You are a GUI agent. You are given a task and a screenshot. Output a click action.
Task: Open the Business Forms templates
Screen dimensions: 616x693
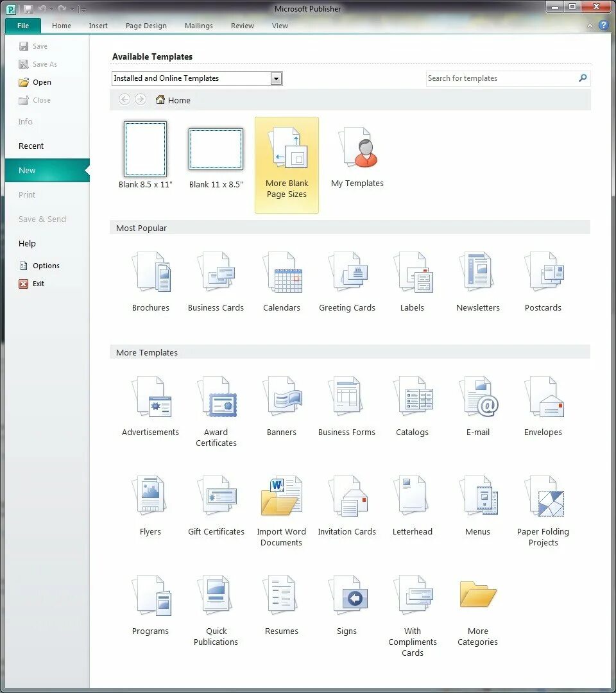(x=347, y=407)
